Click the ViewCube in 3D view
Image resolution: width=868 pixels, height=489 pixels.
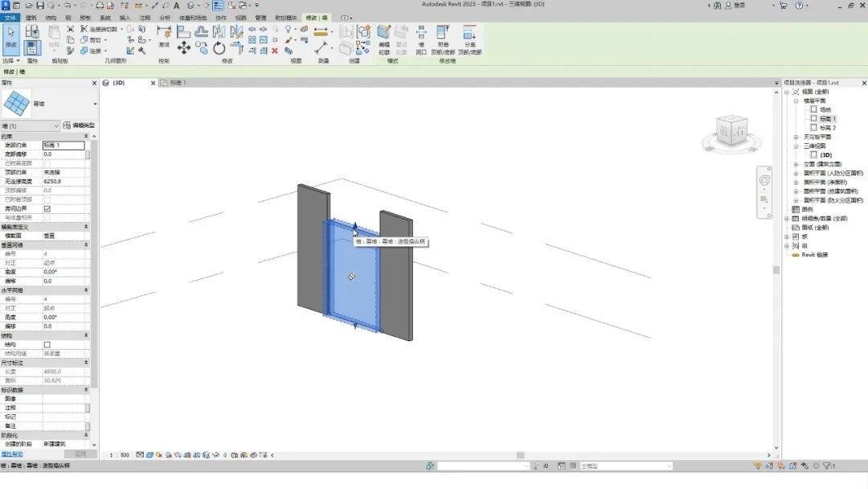[x=732, y=131]
